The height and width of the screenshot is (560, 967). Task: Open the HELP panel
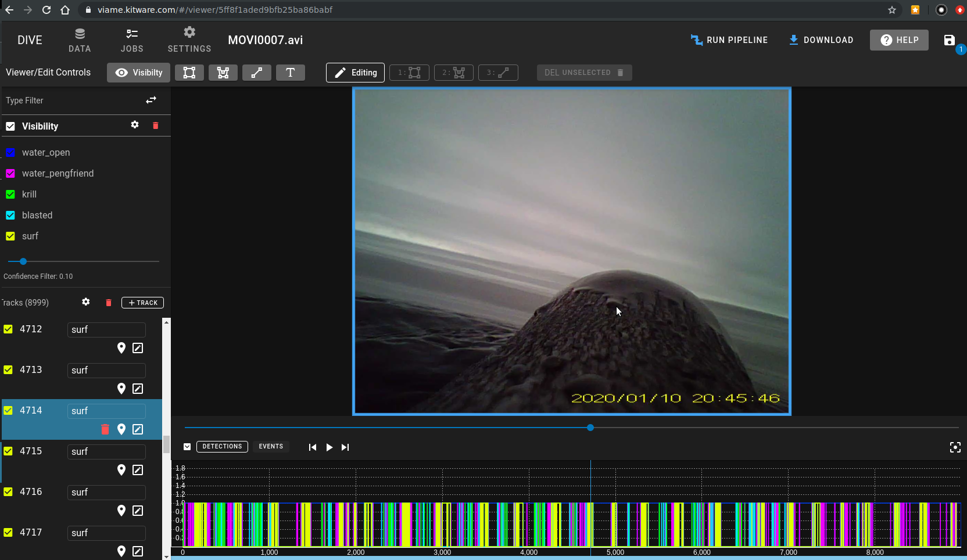[x=899, y=40]
